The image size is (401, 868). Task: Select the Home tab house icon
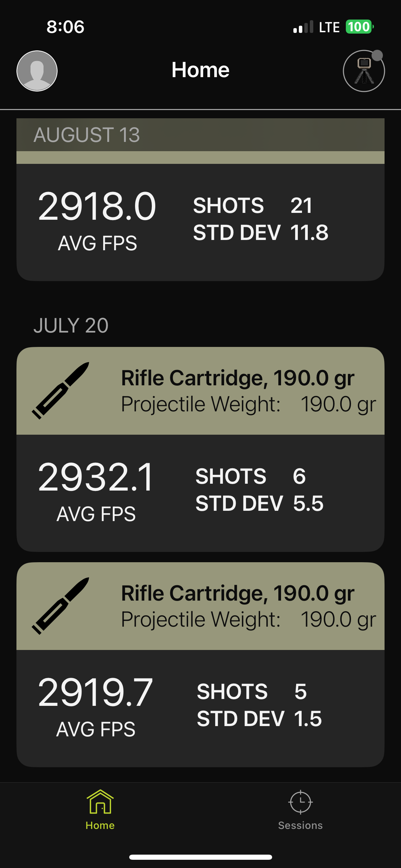[100, 802]
